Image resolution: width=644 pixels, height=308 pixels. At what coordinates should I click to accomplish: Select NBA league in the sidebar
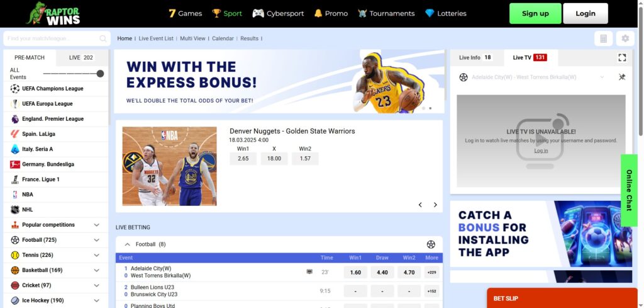pyautogui.click(x=28, y=195)
